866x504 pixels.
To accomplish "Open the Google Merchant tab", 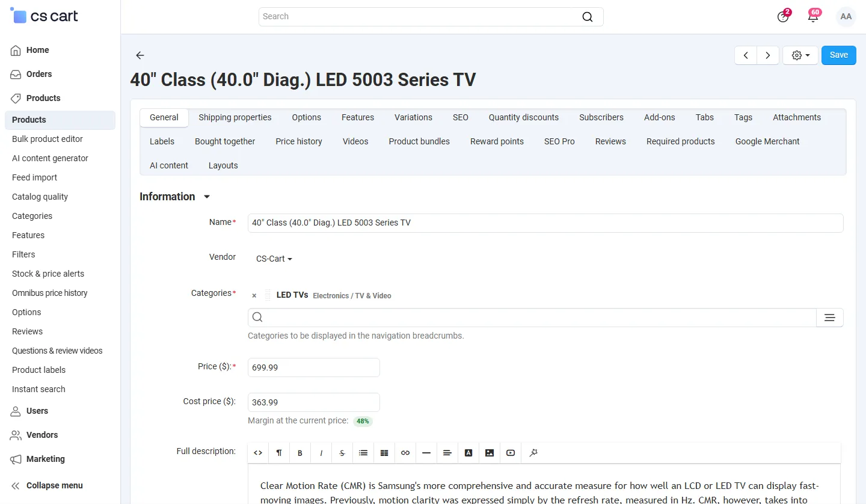I will [x=767, y=141].
